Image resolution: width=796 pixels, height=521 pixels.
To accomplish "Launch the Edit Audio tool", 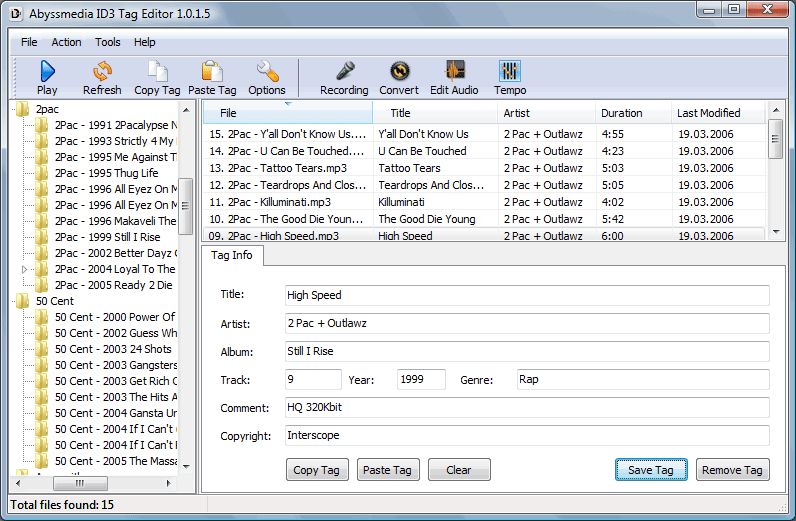I will 454,76.
